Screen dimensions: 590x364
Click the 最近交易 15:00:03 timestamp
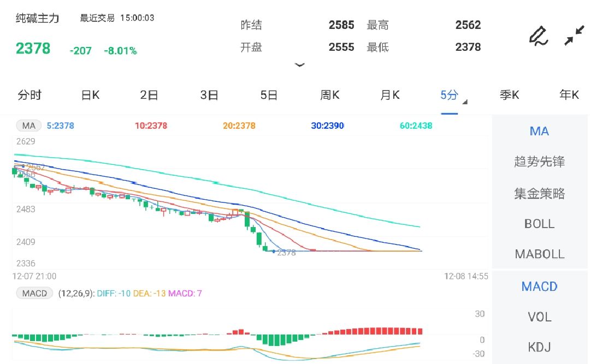(117, 17)
